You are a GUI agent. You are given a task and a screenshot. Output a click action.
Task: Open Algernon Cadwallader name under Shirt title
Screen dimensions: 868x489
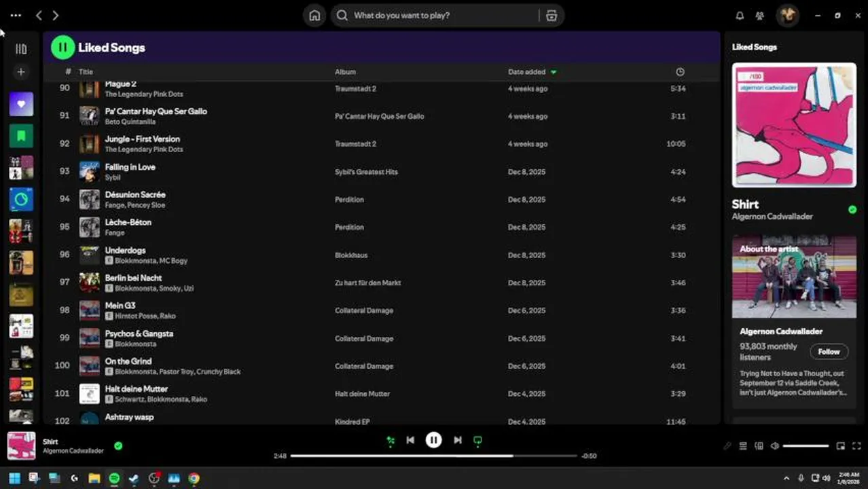(772, 217)
